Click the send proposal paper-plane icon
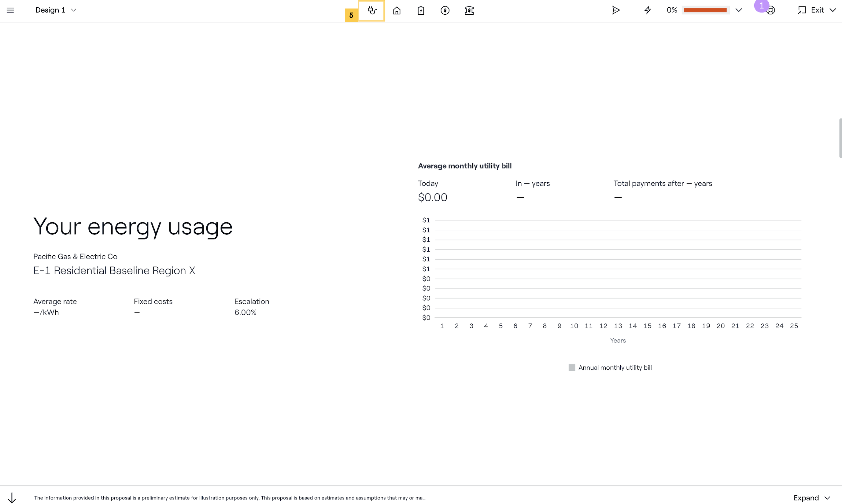The width and height of the screenshot is (842, 504). [x=616, y=10]
